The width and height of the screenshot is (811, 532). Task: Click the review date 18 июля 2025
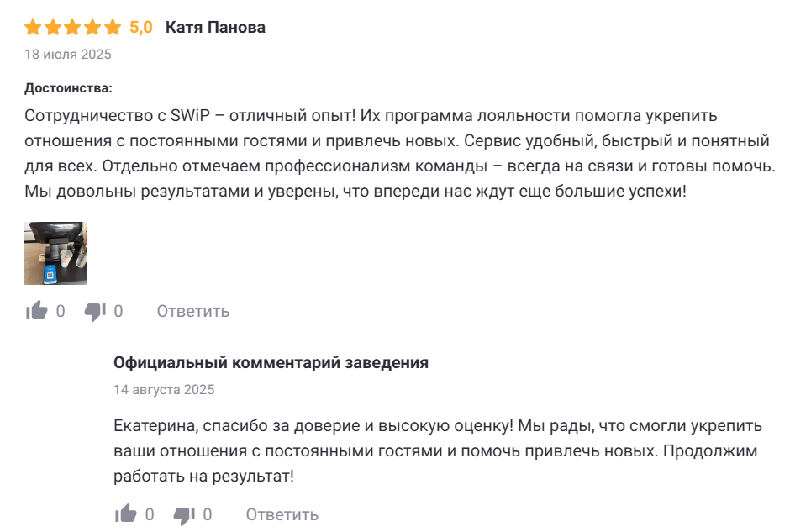click(x=68, y=55)
